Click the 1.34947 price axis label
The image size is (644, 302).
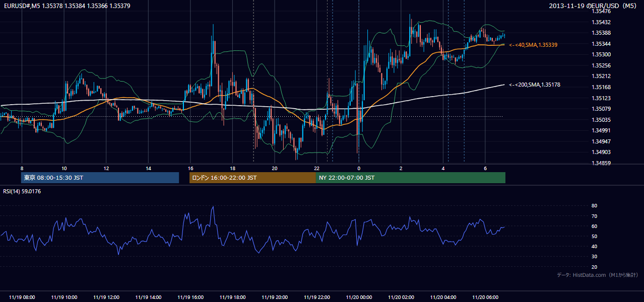pos(601,141)
